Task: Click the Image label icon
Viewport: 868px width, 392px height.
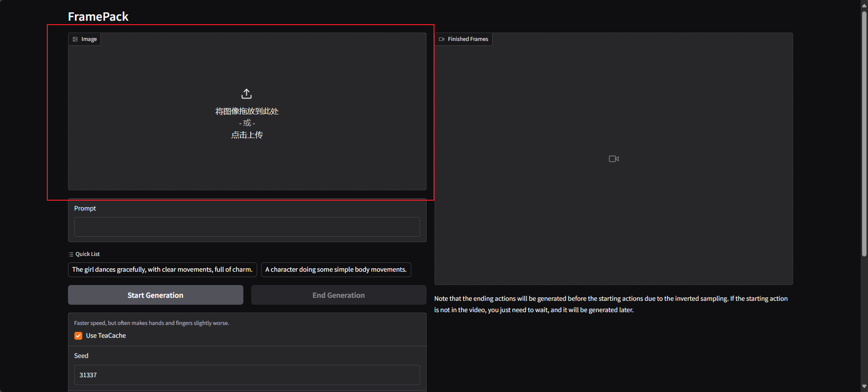Action: click(x=75, y=39)
